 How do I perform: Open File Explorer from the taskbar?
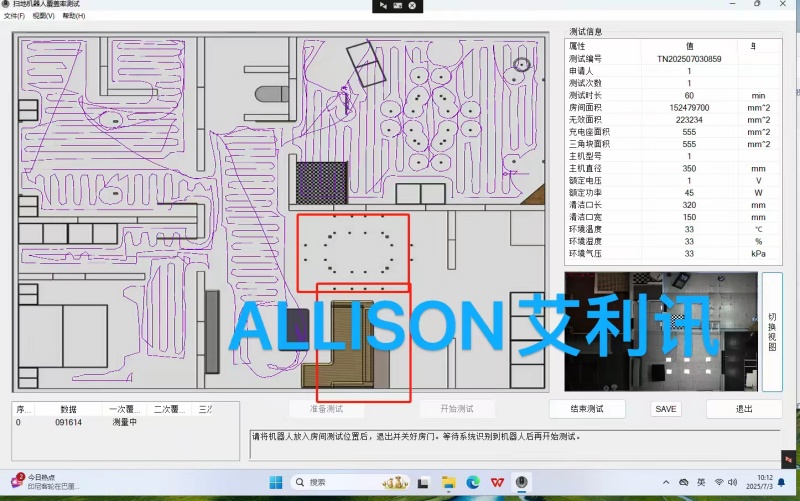448,482
